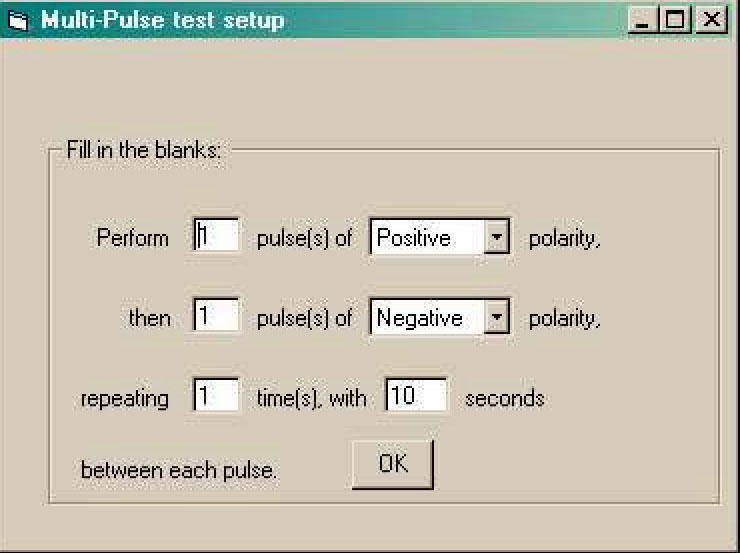Maximize the Multi-Pulse test setup window
The height and width of the screenshot is (553, 740).
677,20
